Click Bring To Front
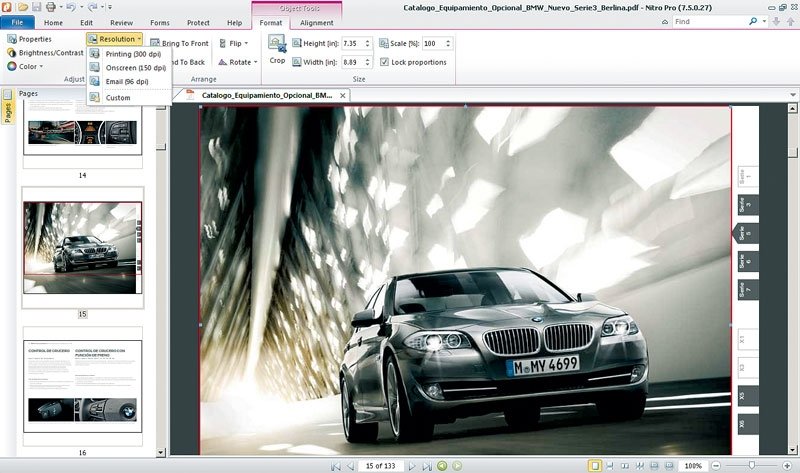This screenshot has width=800, height=473. coord(179,43)
